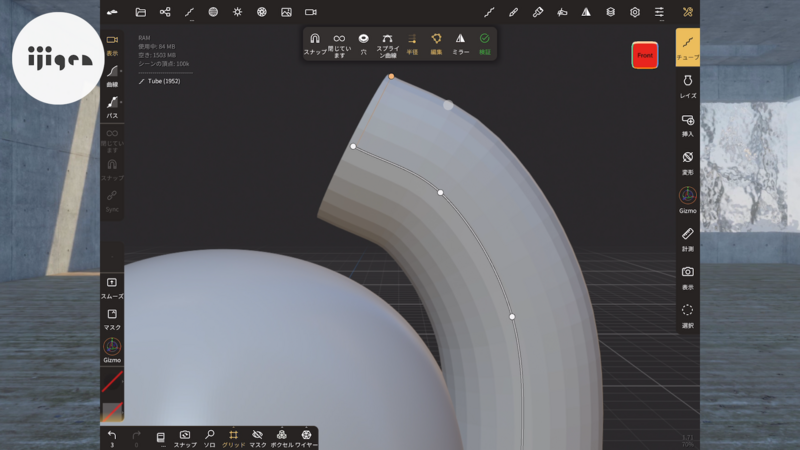Open the Lighting sun menu
This screenshot has width=800, height=450.
pyautogui.click(x=238, y=12)
